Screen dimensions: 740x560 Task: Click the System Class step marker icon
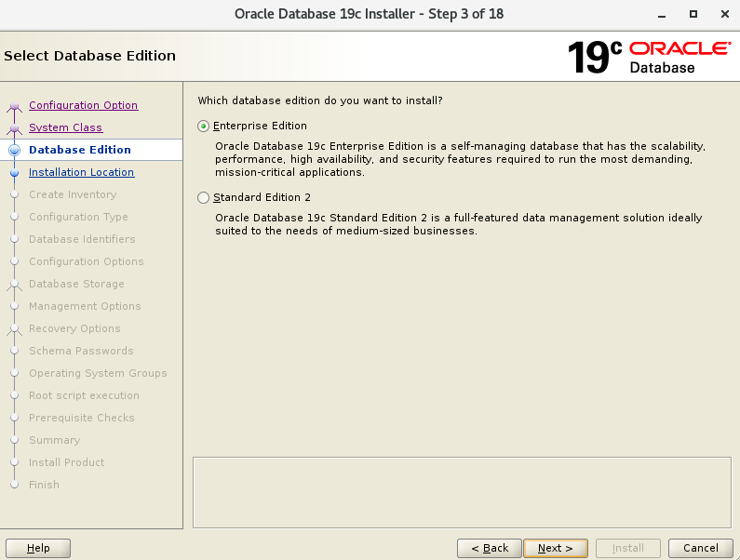(x=15, y=128)
